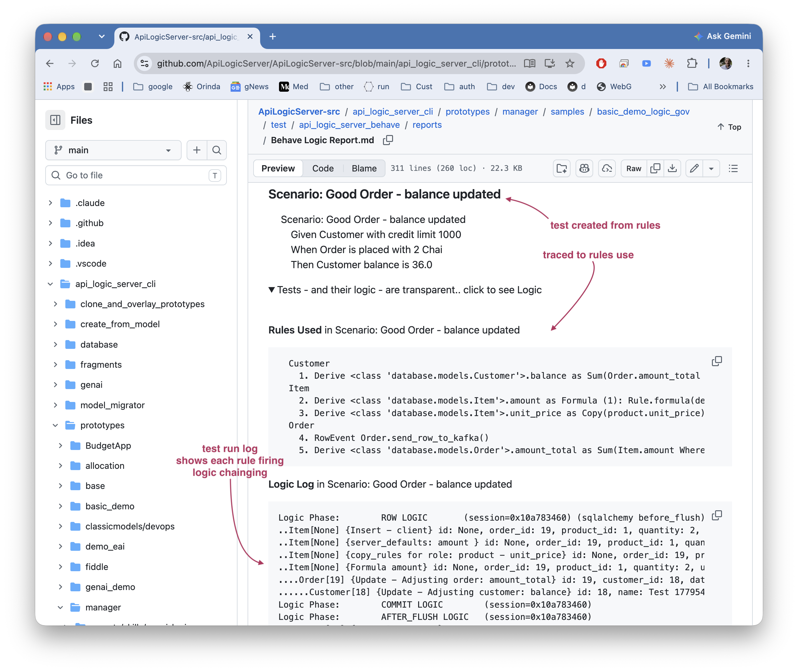Click the add file plus icon

pos(197,150)
